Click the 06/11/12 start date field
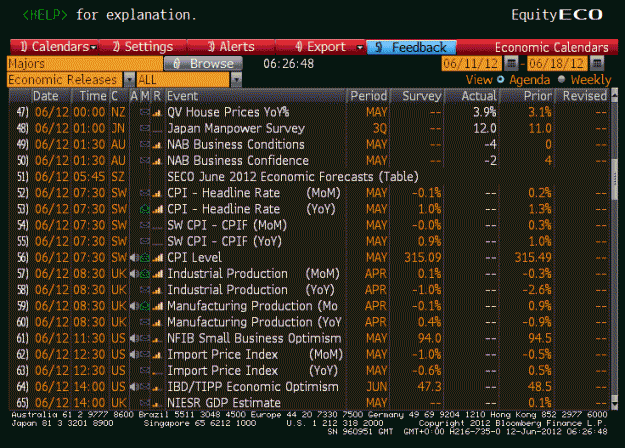The height and width of the screenshot is (448, 625). tap(472, 63)
